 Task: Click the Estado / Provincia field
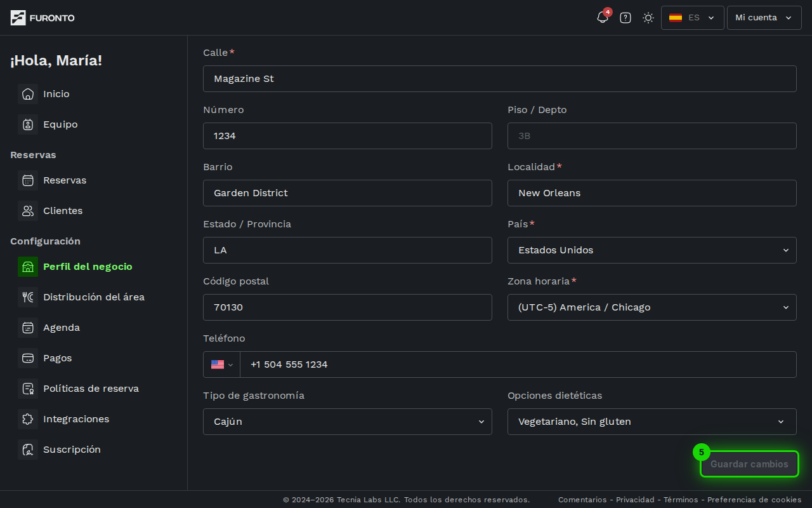point(348,250)
